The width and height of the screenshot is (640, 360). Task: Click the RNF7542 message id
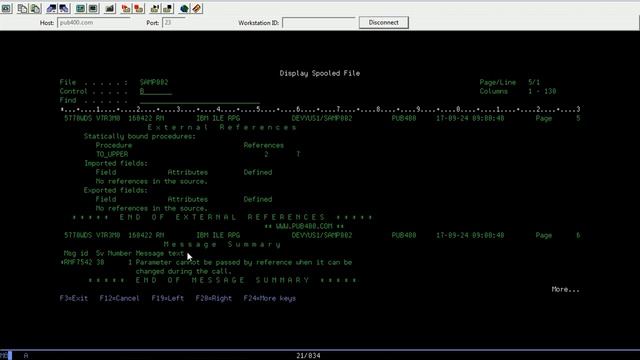(x=78, y=262)
